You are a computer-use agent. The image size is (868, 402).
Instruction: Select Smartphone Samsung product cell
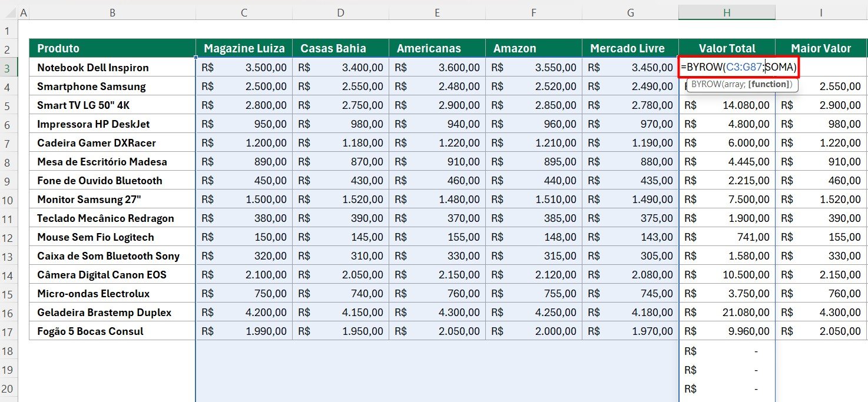point(112,86)
